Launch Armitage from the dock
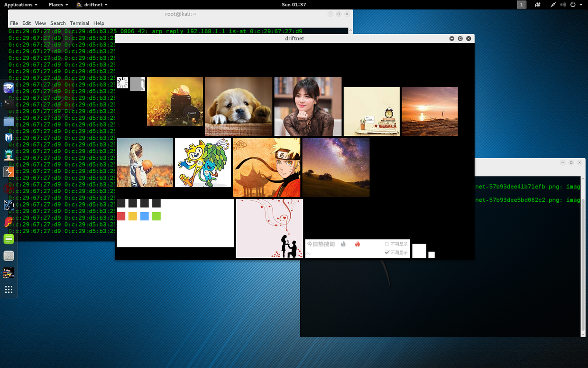 click(x=9, y=155)
